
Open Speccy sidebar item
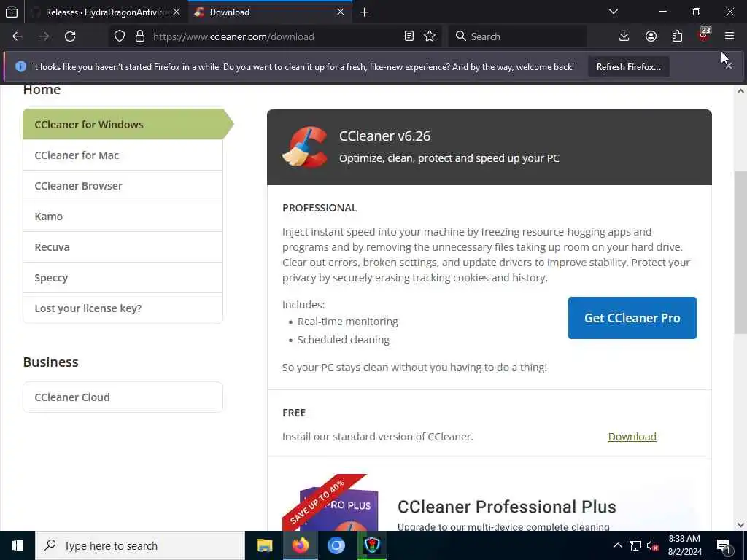click(123, 278)
